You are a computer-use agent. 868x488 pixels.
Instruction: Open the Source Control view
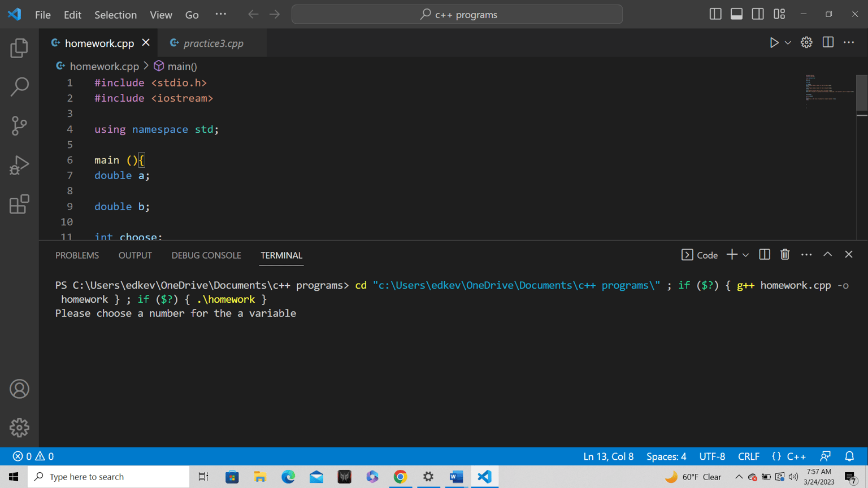point(19,125)
